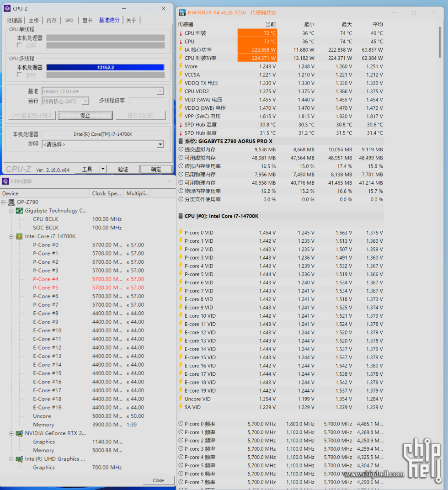Click the thermometer icon beside CPU row
The image size is (448, 490).
[181, 42]
